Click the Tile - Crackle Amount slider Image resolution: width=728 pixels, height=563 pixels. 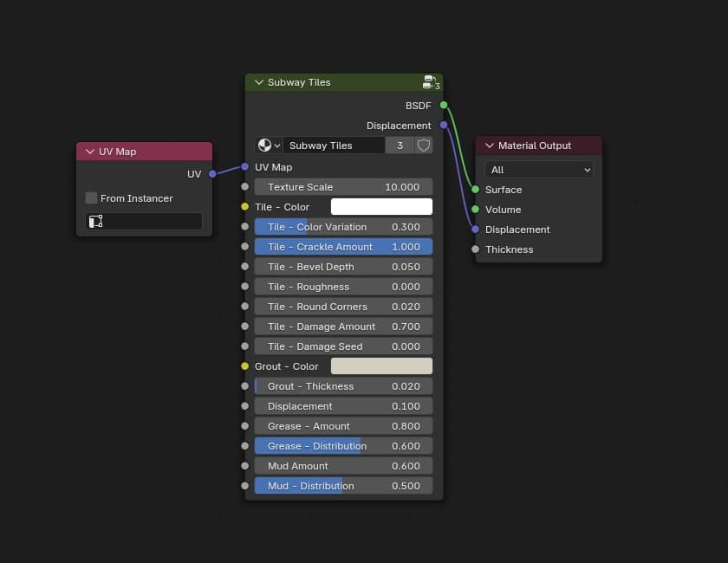(x=343, y=247)
